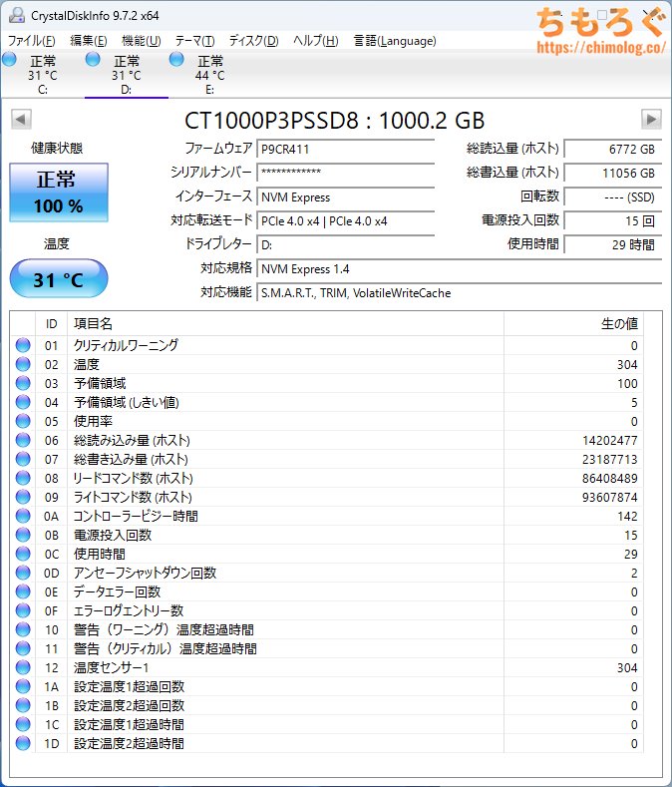This screenshot has height=787, width=672.
Task: Click status circle for エラーログエントリー数 row
Action: pos(23,610)
